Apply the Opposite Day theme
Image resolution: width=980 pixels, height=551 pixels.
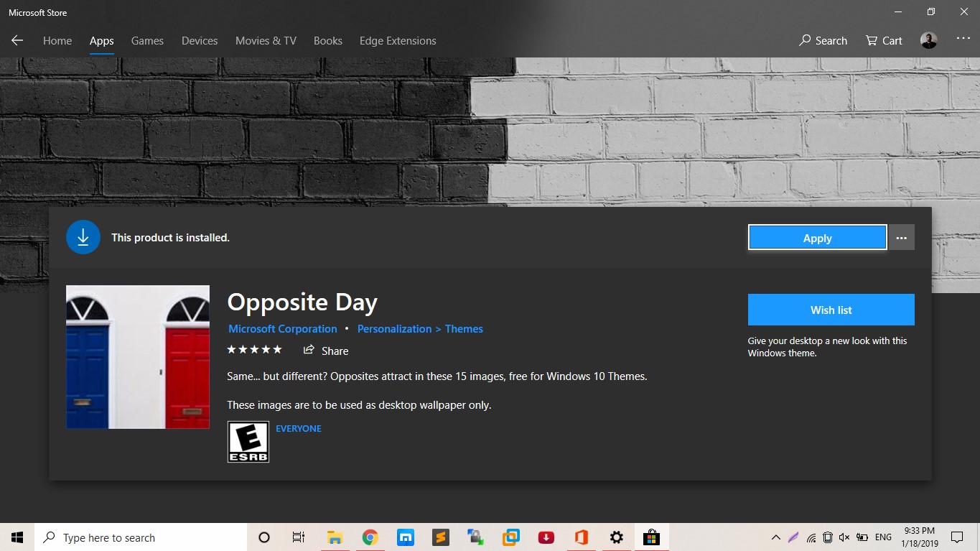pos(816,237)
